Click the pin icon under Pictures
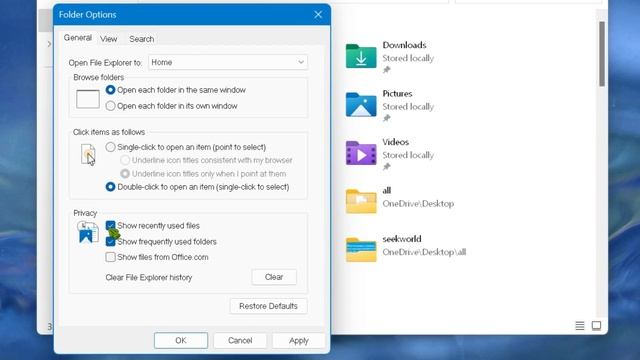Image resolution: width=640 pixels, height=360 pixels. pyautogui.click(x=387, y=118)
